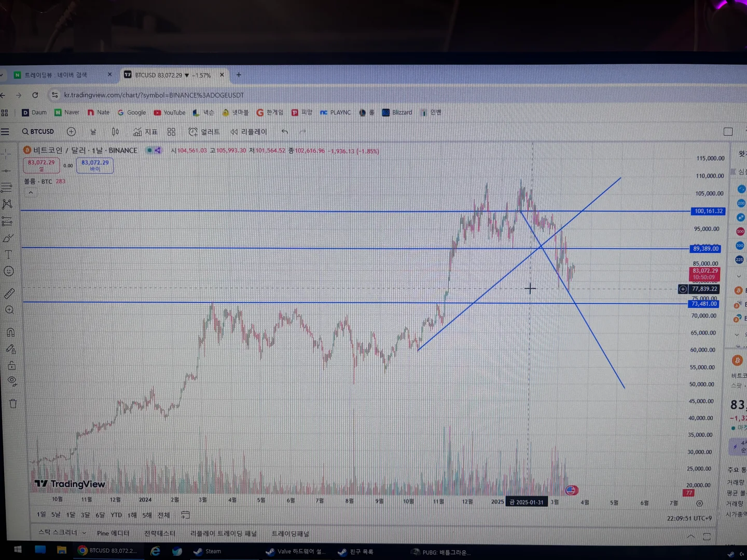Click the 73,481.00 horizontal line price label
The width and height of the screenshot is (747, 560).
pos(704,304)
